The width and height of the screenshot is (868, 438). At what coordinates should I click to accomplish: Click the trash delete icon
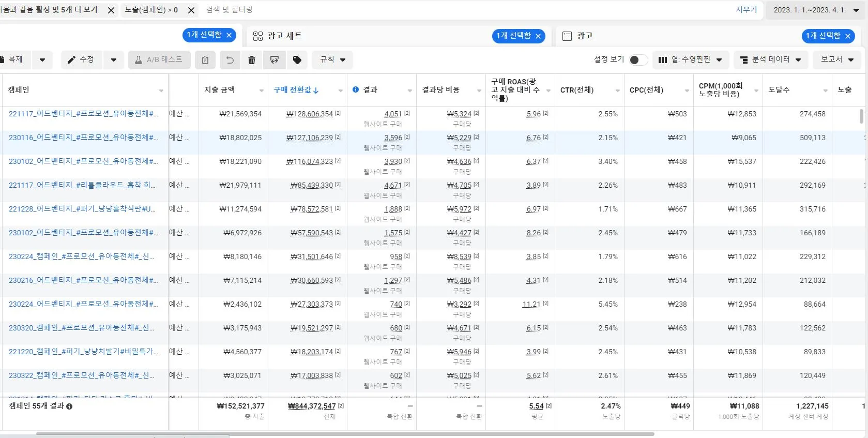click(x=252, y=60)
